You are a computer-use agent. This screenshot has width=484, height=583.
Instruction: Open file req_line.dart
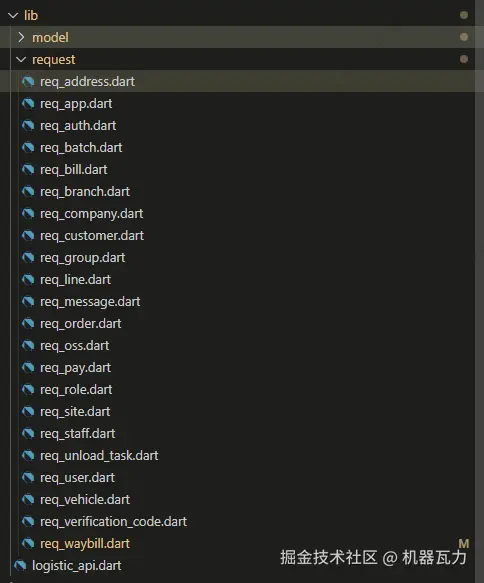click(75, 280)
